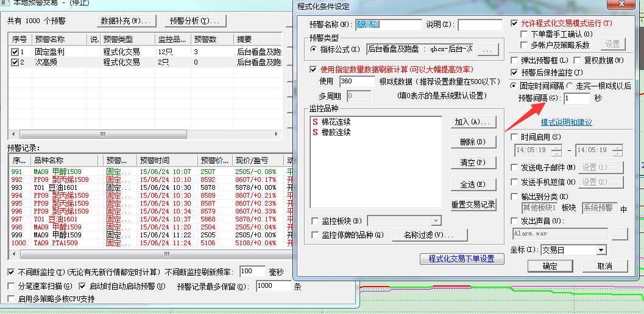Image resolution: width=644 pixels, height=314 pixels.
Task: Click the end time spinner arrows
Action: tap(618, 150)
